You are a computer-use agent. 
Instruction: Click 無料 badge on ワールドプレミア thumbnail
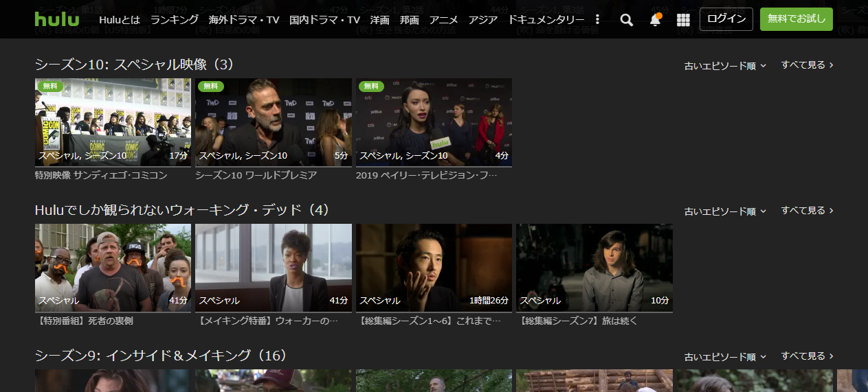pyautogui.click(x=211, y=87)
